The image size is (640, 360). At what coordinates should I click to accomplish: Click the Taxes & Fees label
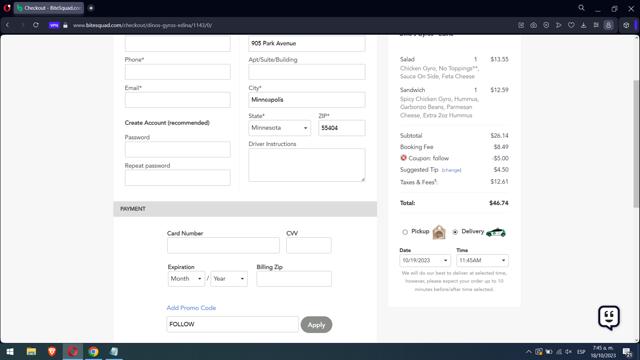click(x=418, y=182)
